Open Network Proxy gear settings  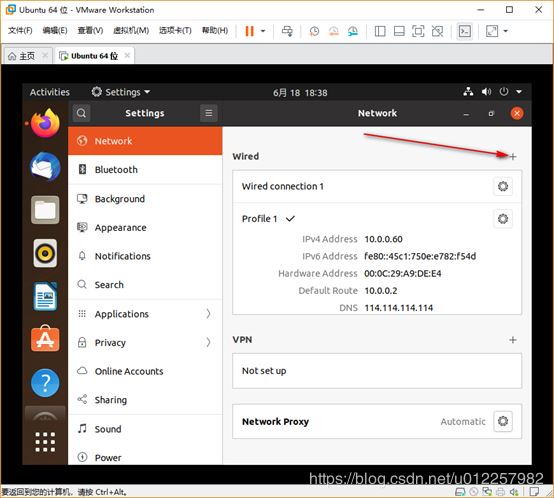tap(503, 421)
